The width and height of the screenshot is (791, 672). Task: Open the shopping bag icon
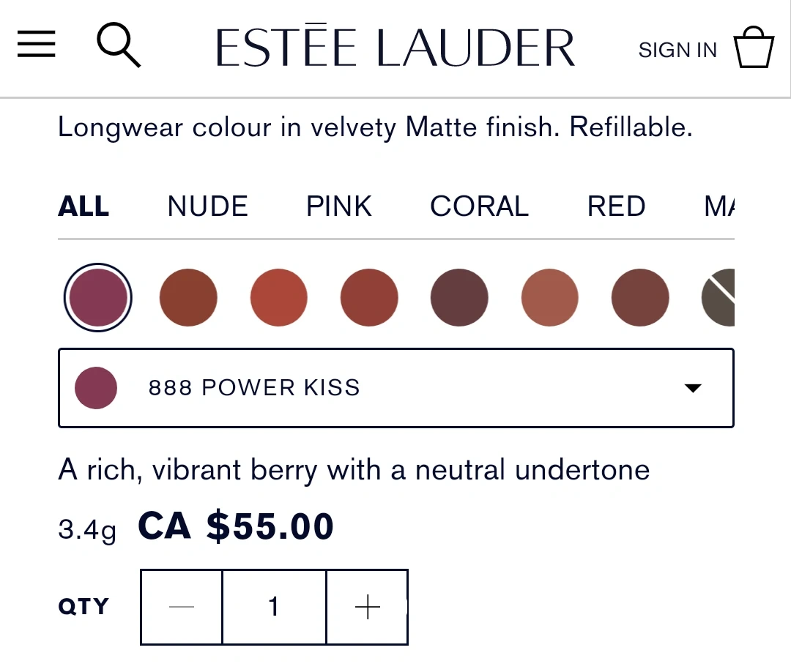[754, 48]
